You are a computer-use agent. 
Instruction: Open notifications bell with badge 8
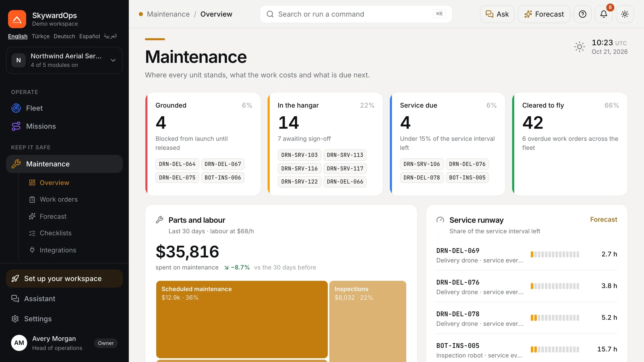pyautogui.click(x=604, y=14)
